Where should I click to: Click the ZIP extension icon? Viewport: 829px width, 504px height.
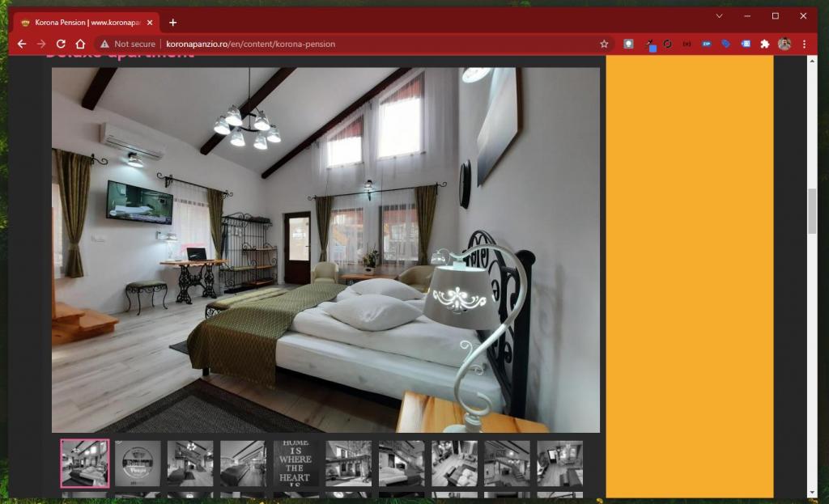point(706,44)
